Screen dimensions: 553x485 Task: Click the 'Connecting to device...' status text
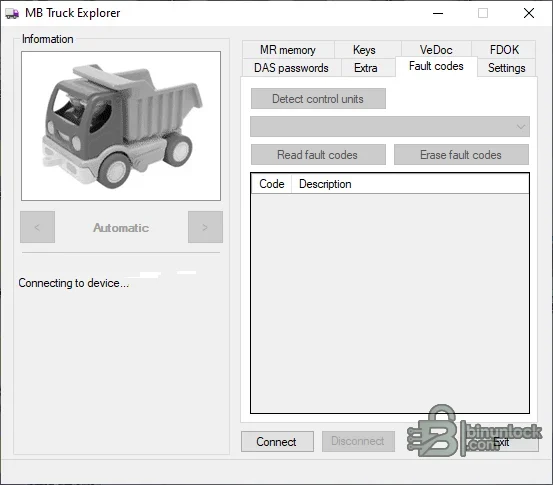[74, 283]
